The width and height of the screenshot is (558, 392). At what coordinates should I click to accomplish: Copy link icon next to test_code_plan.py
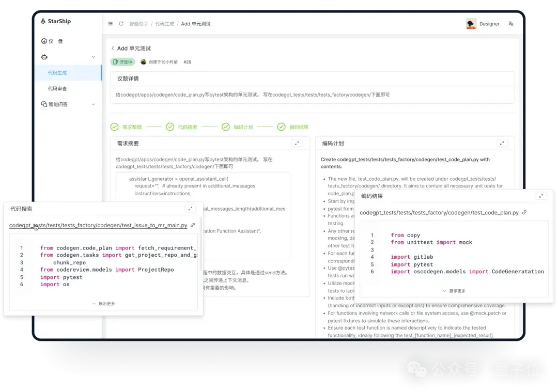(x=524, y=212)
